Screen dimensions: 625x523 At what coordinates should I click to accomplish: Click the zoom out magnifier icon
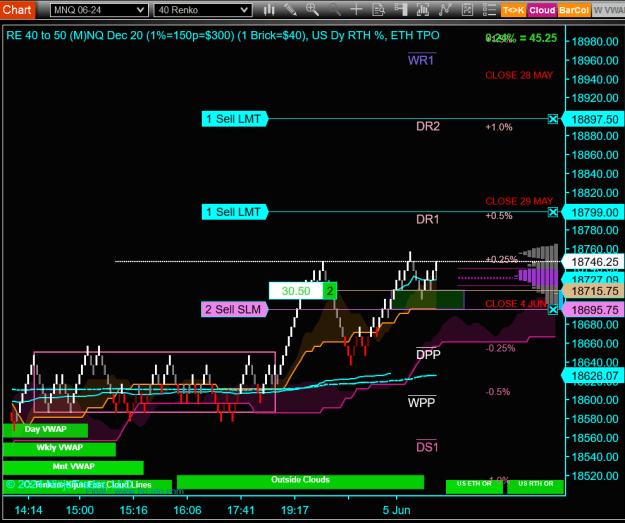[x=334, y=10]
